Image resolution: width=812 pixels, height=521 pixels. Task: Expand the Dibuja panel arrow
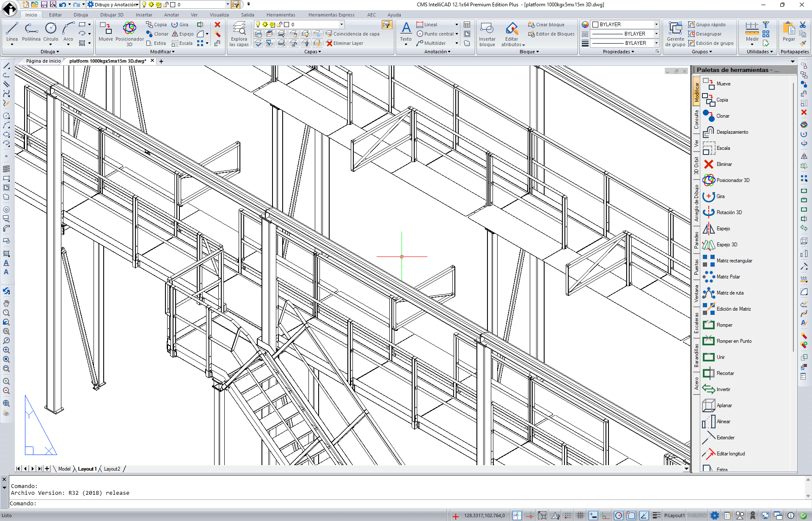[x=58, y=52]
